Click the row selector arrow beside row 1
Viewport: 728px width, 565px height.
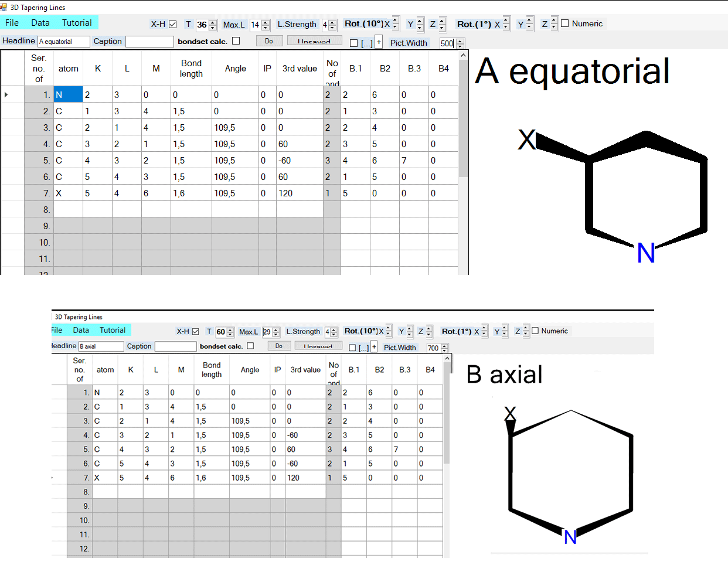coord(6,94)
